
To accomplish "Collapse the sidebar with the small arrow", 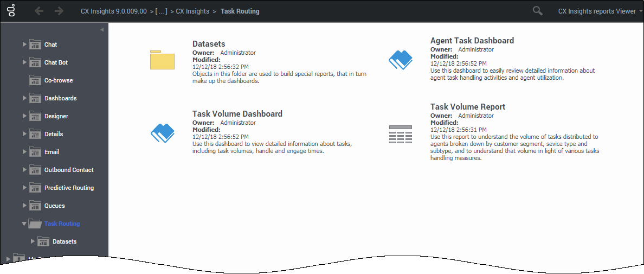I will pyautogui.click(x=102, y=30).
